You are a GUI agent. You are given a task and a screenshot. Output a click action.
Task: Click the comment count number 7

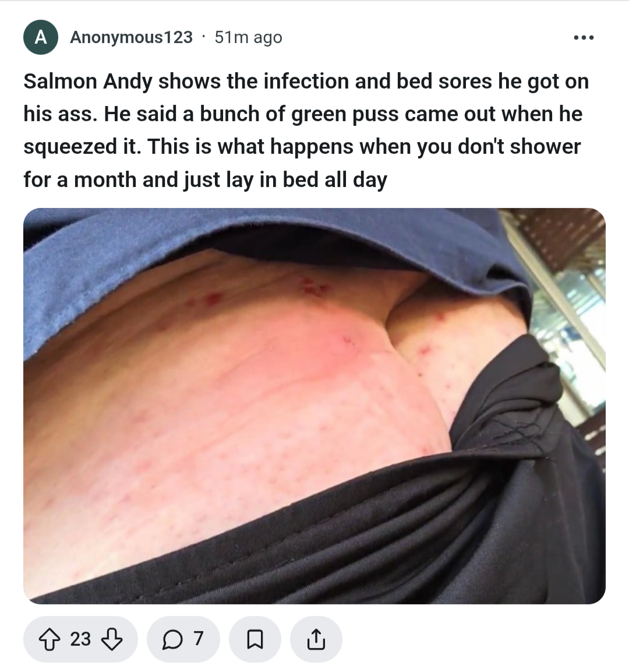tap(198, 639)
